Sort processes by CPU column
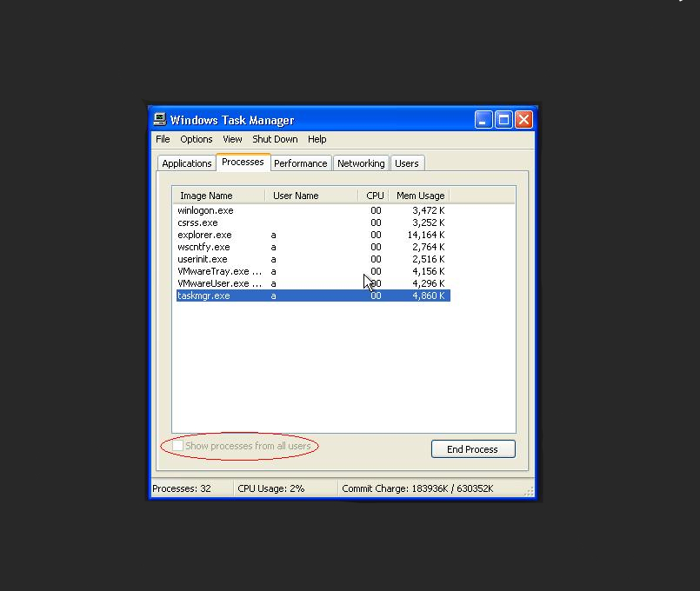 pos(373,196)
